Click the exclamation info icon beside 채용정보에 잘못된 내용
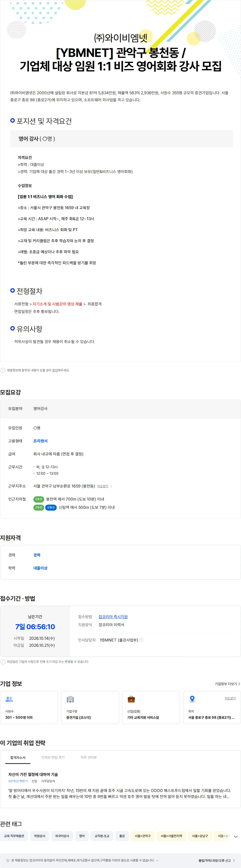 click(3, 370)
